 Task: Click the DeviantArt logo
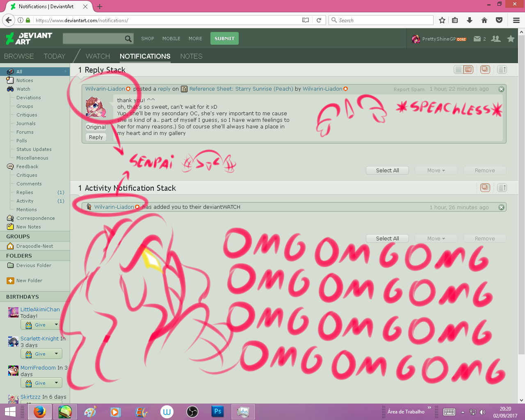pos(29,39)
